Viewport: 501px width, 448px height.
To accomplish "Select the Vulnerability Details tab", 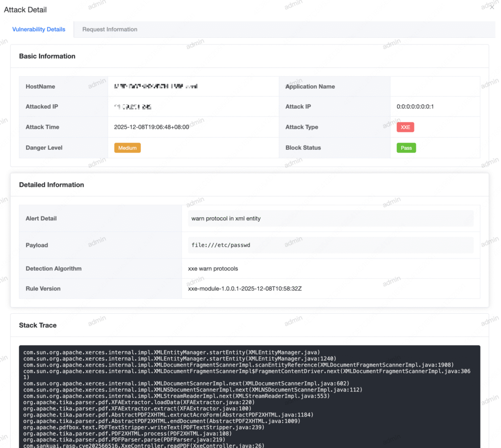I will coord(39,29).
